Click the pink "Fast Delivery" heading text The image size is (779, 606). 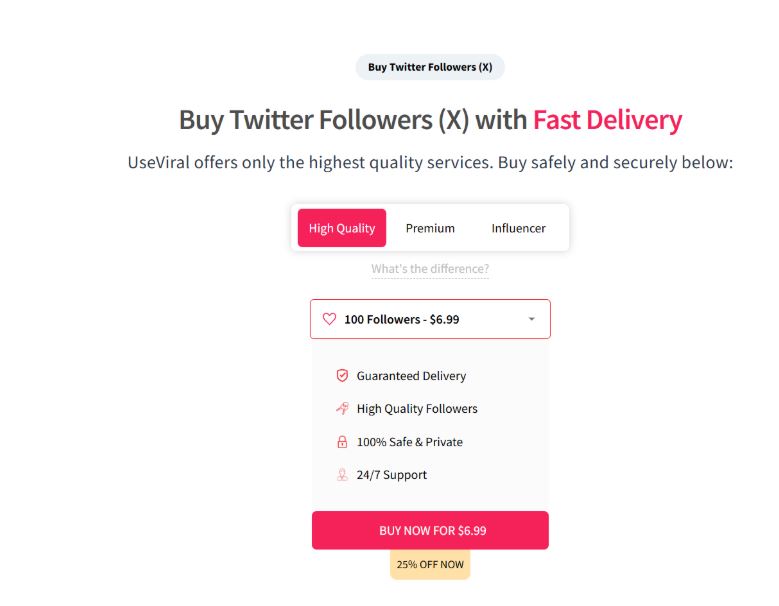point(607,120)
